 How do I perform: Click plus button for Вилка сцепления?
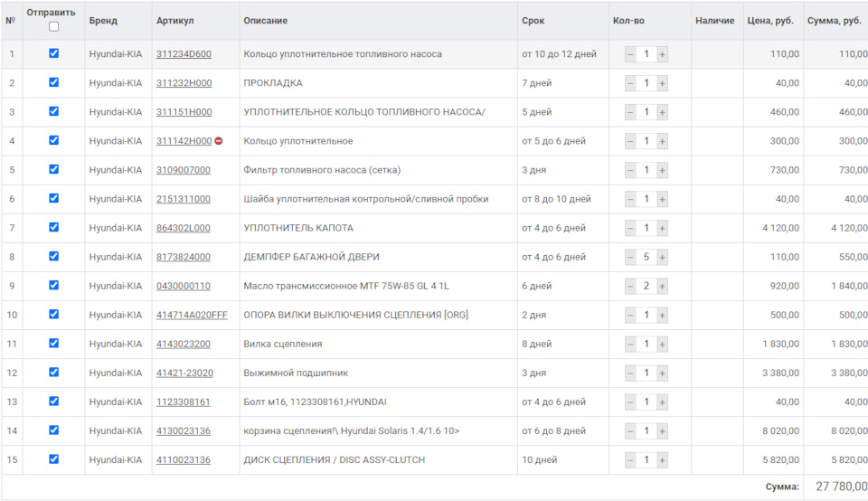coord(662,344)
